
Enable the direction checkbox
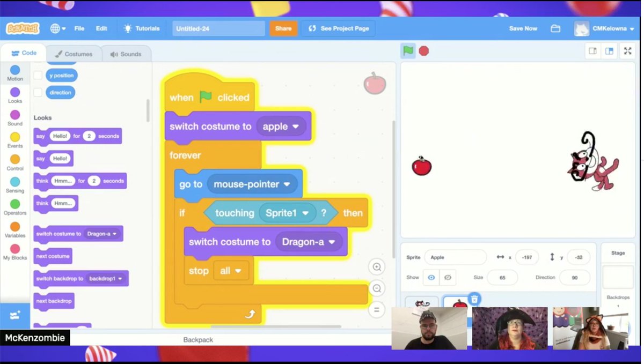click(38, 92)
